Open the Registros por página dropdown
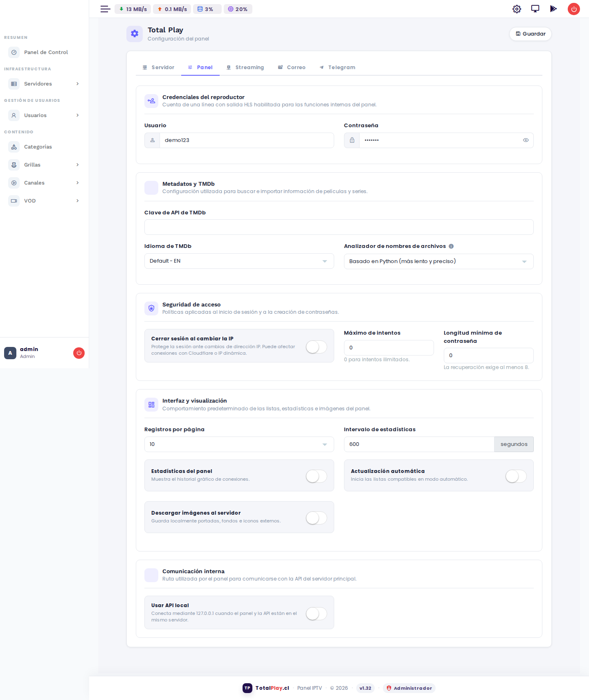 pos(239,444)
